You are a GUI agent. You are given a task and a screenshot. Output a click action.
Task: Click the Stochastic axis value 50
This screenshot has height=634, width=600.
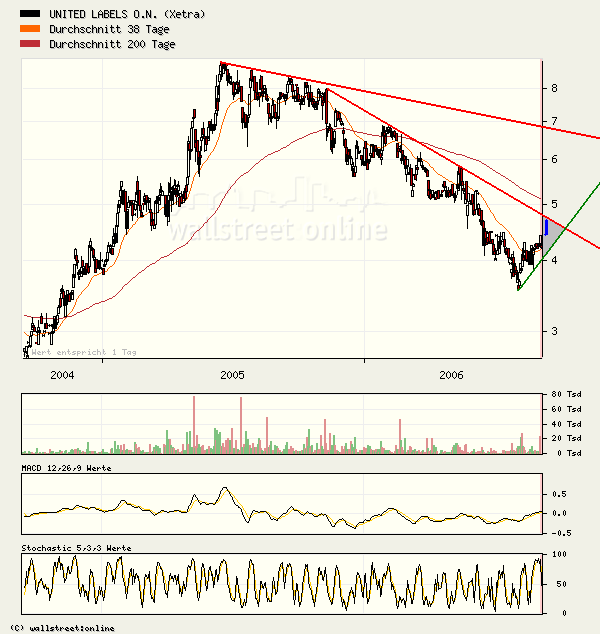pyautogui.click(x=561, y=584)
